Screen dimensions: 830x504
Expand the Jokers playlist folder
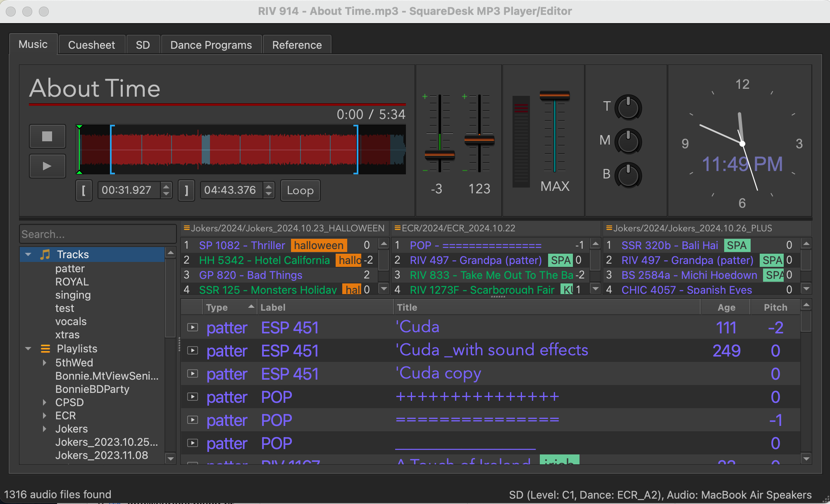pyautogui.click(x=45, y=429)
